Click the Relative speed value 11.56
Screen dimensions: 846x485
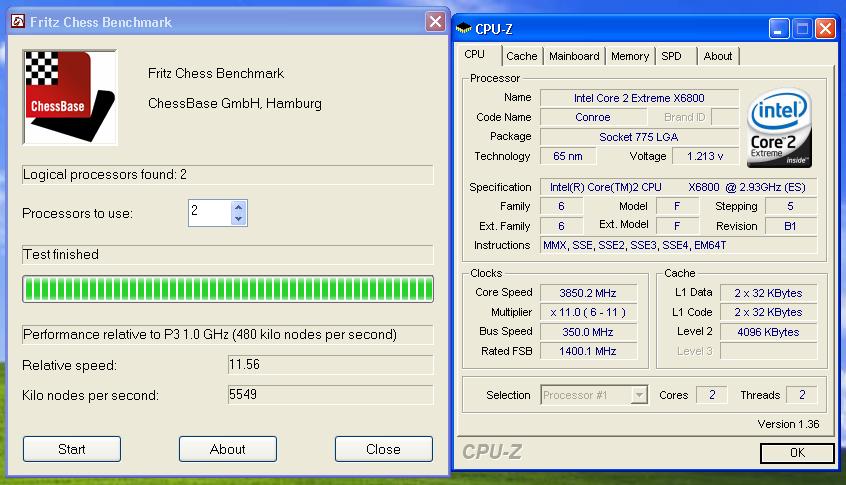[330, 365]
